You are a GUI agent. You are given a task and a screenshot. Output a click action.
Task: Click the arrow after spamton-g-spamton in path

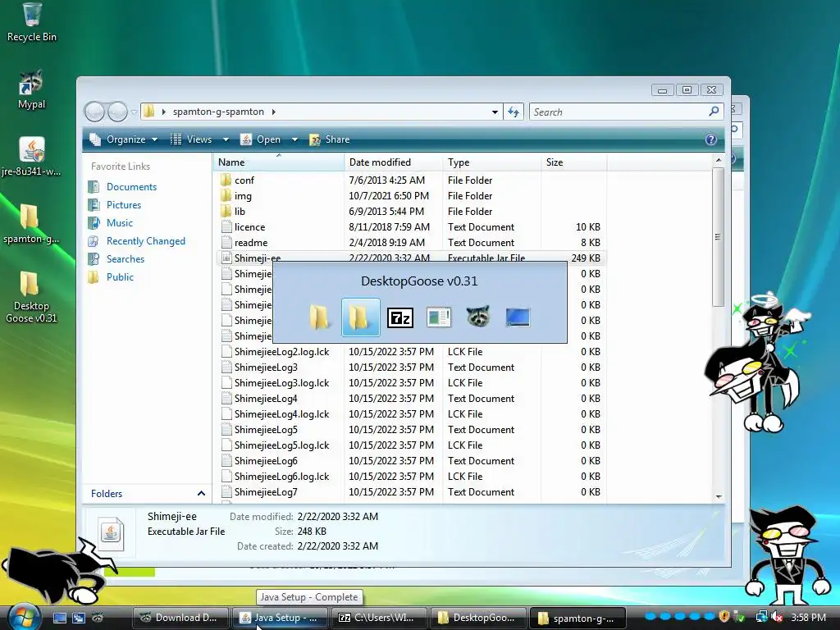click(274, 112)
